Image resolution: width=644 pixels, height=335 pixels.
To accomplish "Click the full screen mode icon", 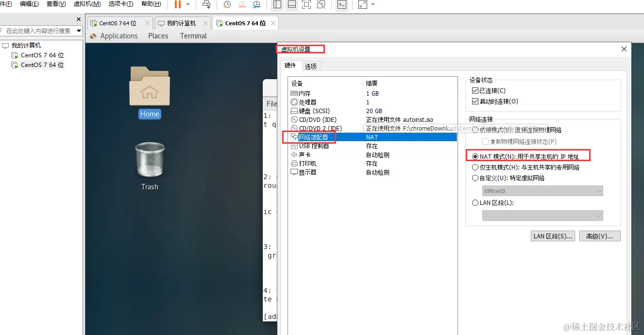I will (306, 5).
